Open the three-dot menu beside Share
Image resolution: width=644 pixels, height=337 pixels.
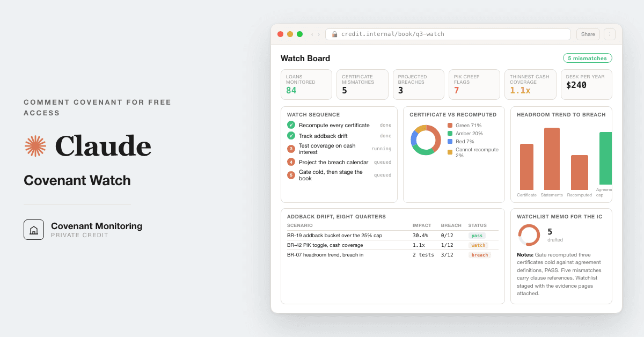pyautogui.click(x=610, y=34)
